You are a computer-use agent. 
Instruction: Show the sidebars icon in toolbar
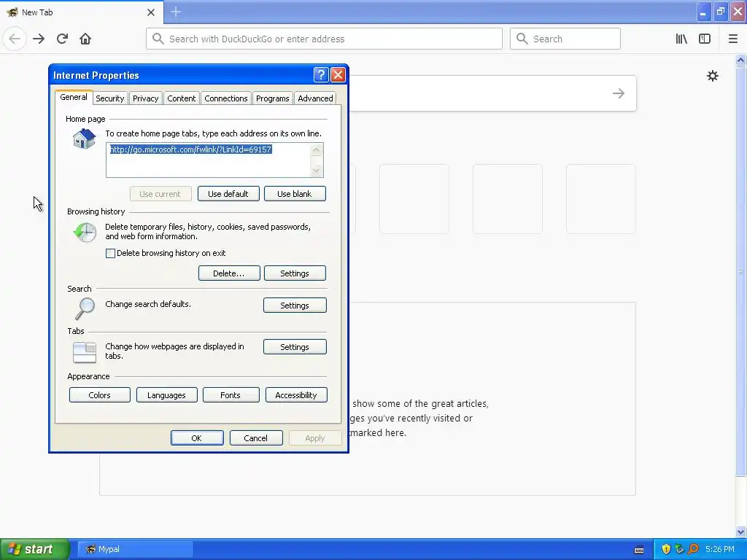(x=705, y=39)
